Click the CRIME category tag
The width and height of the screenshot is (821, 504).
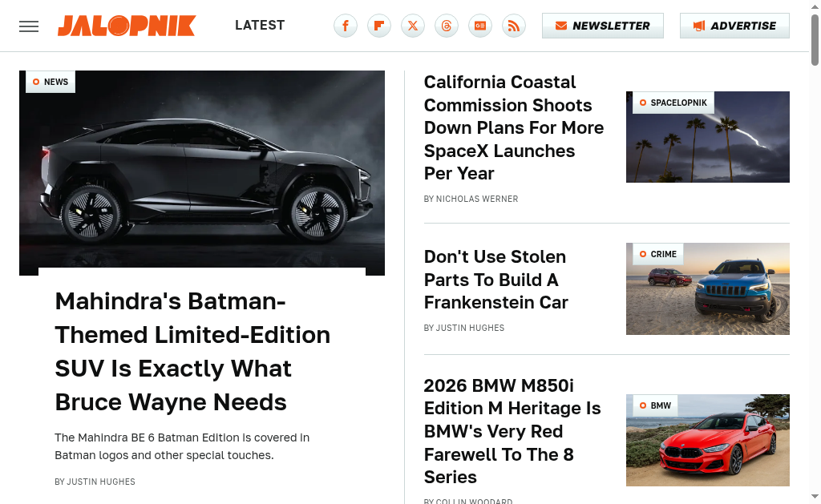coord(658,254)
